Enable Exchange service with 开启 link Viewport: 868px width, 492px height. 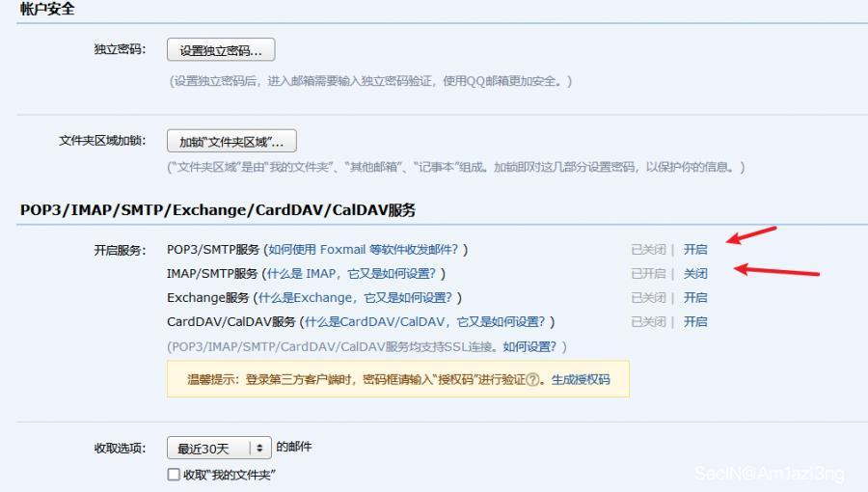coord(695,298)
